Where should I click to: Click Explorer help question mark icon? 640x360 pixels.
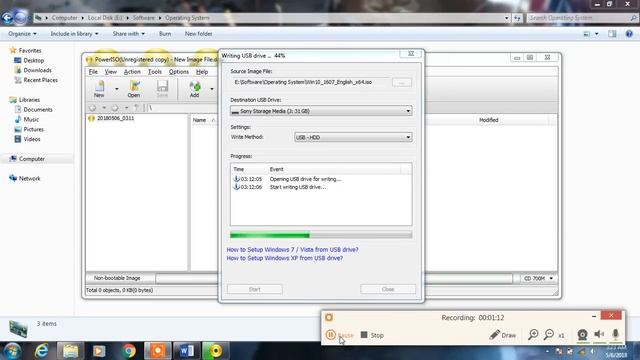click(x=629, y=34)
